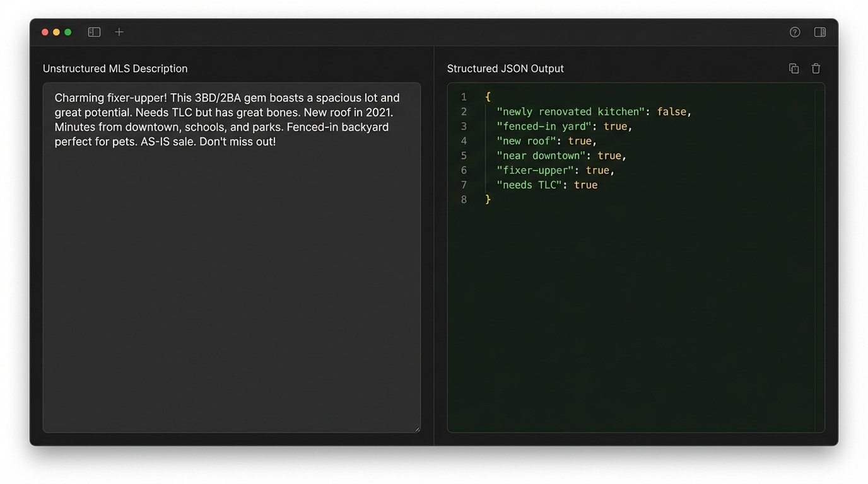Screen dimensions: 868x484
Task: Click the "near downtown" key in JSON
Action: click(541, 156)
